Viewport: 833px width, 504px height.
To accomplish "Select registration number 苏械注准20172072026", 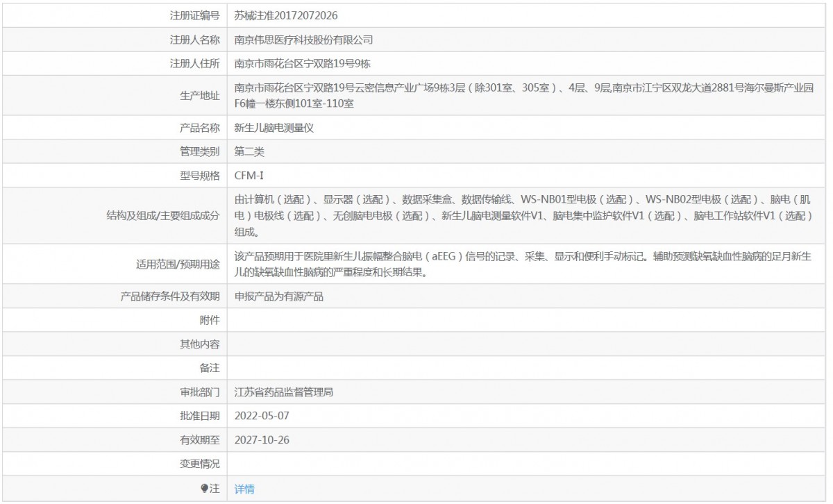I will click(287, 15).
